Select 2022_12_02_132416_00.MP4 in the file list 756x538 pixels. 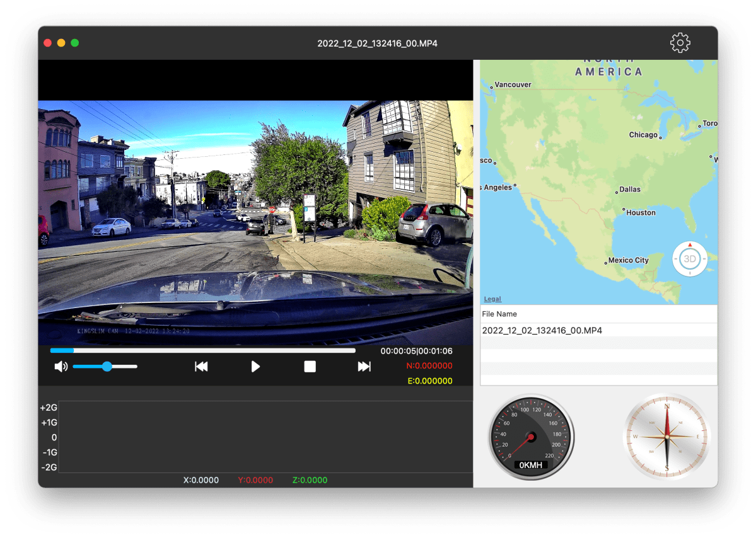(x=542, y=330)
